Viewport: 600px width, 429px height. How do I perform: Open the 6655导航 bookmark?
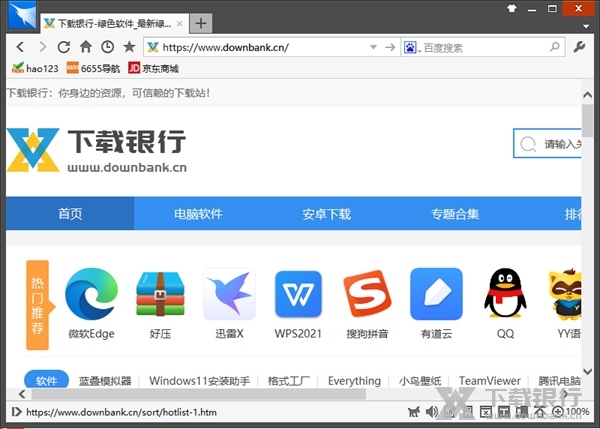coord(93,69)
